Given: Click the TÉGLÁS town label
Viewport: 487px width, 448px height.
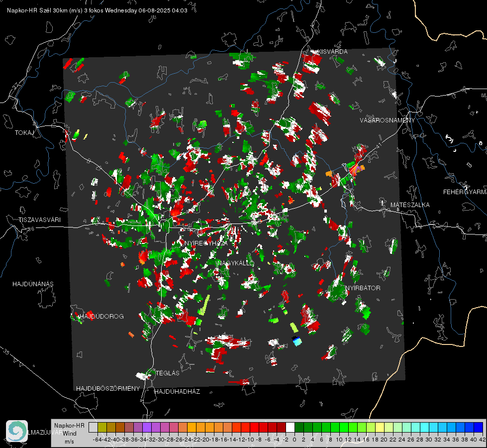Looking at the screenshot, I should pos(168,373).
